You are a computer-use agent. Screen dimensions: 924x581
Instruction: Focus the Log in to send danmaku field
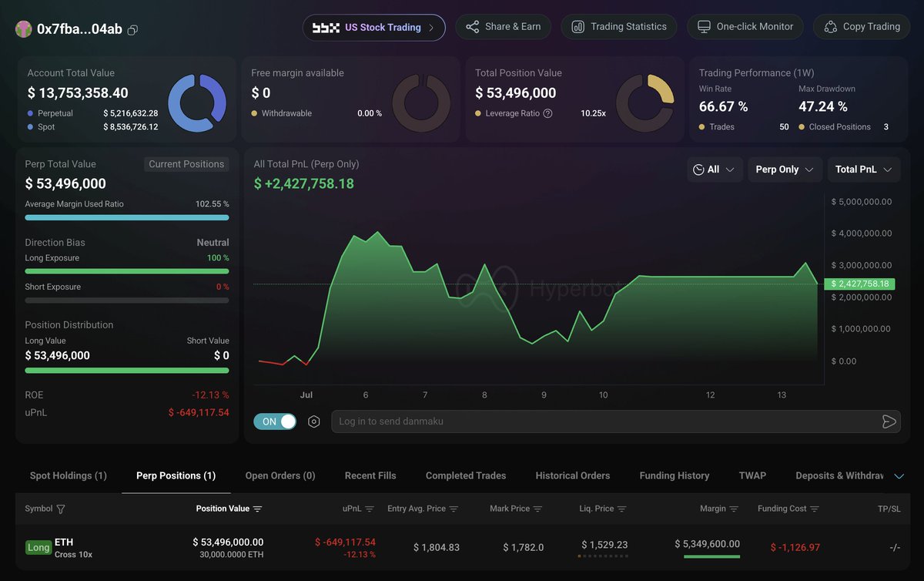(x=616, y=421)
